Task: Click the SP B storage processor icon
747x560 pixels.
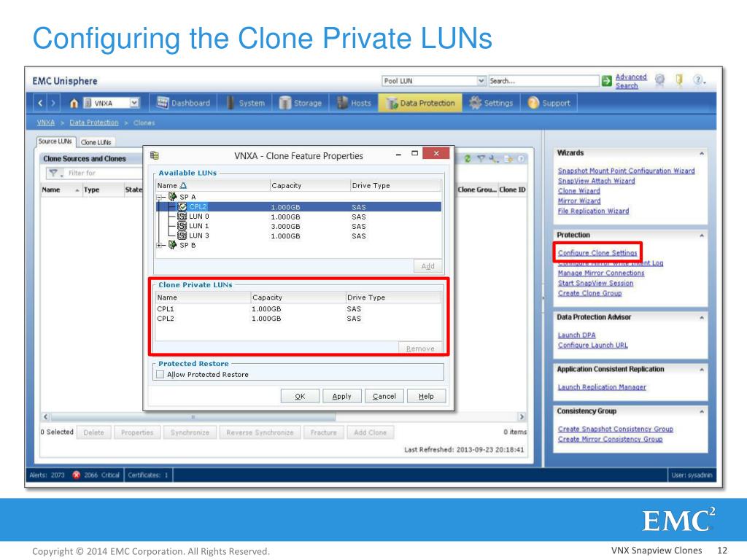Action: tap(172, 245)
